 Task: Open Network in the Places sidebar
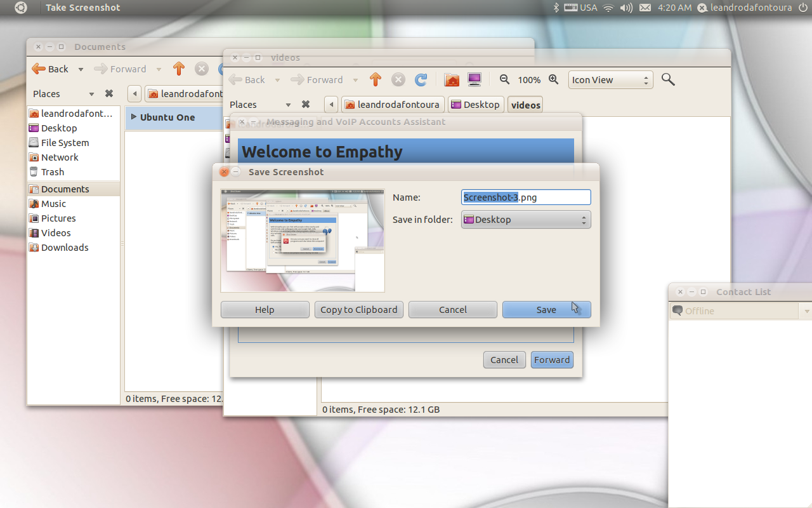coord(73,157)
